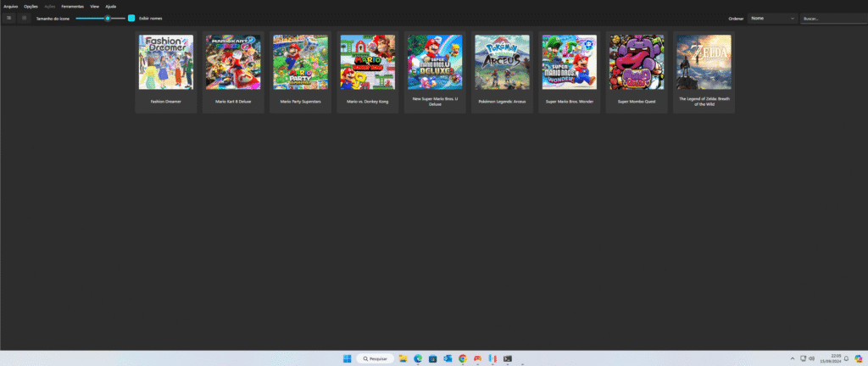868x366 pixels.
Task: Toggle the Exibir nomes checkbox
Action: tap(131, 19)
